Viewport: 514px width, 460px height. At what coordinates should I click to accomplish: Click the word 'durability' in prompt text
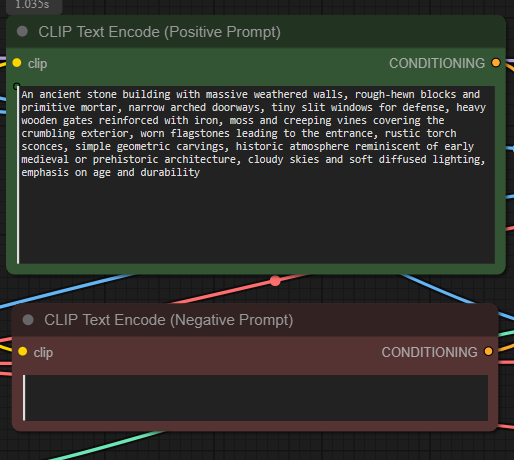point(170,172)
